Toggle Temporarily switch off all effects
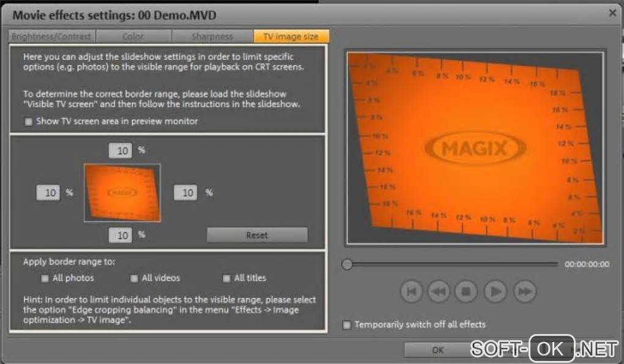Viewport: 624px width, 364px height. click(x=347, y=325)
